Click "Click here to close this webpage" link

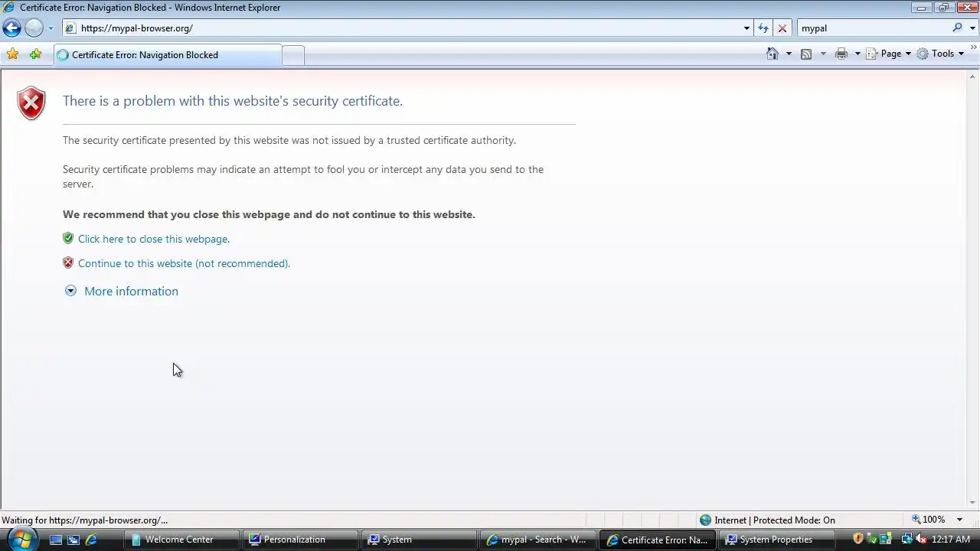point(154,239)
